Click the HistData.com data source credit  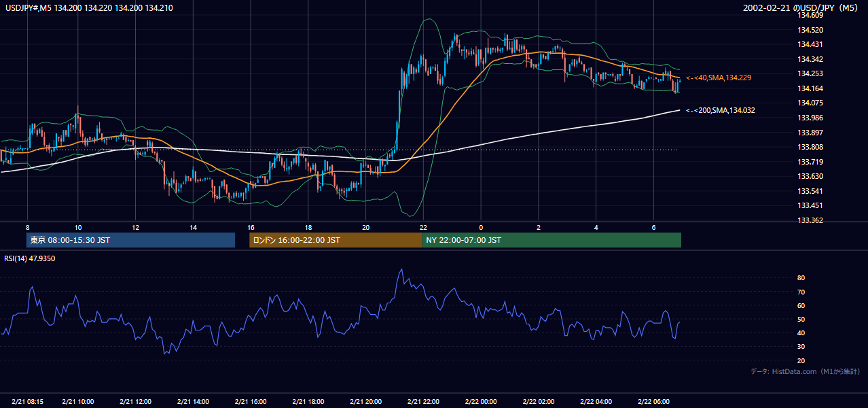coord(806,371)
